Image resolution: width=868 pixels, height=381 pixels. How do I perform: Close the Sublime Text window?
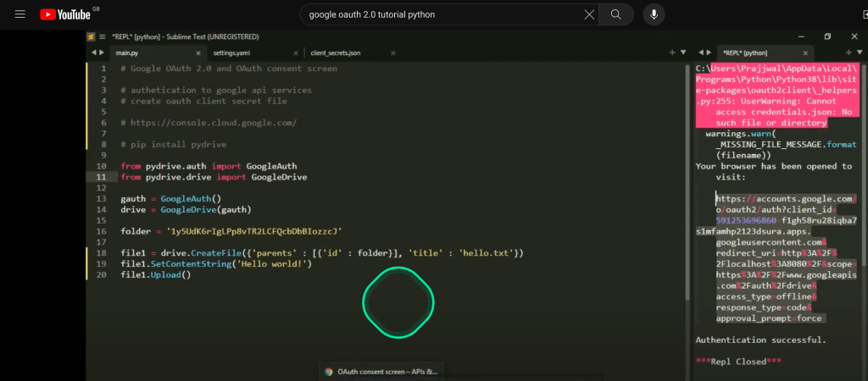coord(854,36)
